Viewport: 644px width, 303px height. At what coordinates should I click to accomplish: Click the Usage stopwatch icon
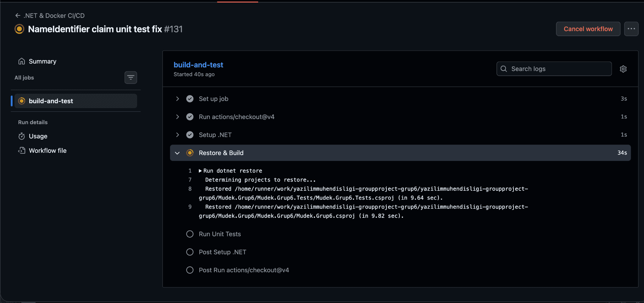pos(22,136)
